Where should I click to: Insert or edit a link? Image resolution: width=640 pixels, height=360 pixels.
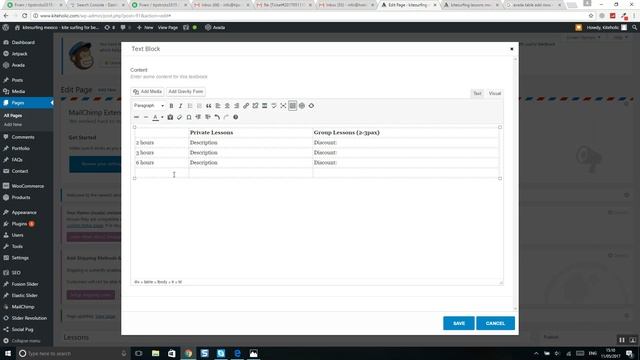pyautogui.click(x=246, y=106)
